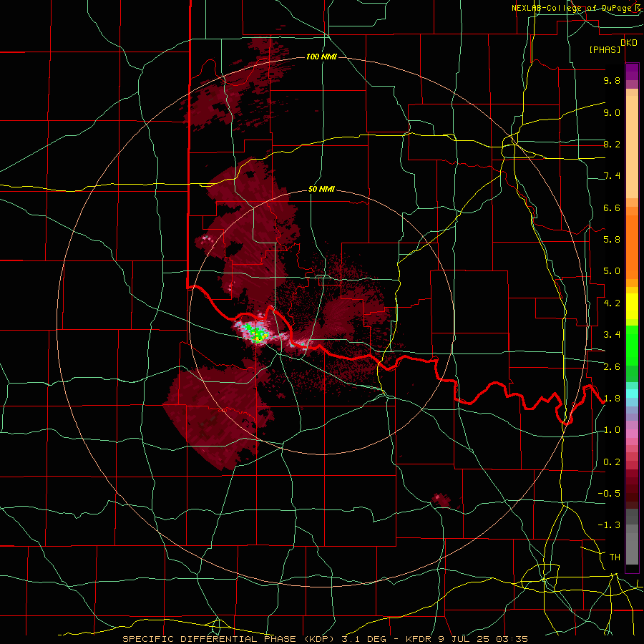Click the 4.2 legend value

pyautogui.click(x=612, y=303)
